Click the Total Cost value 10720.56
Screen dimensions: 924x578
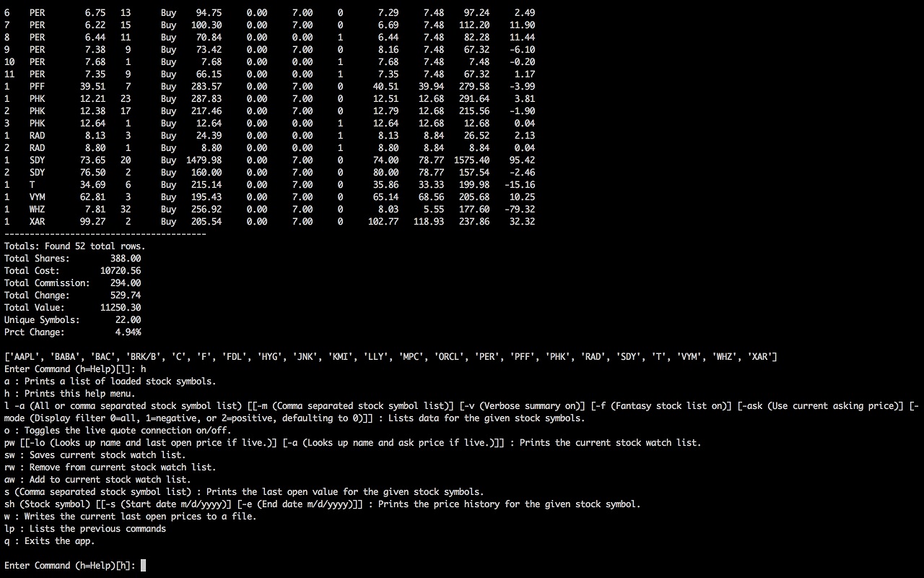121,271
